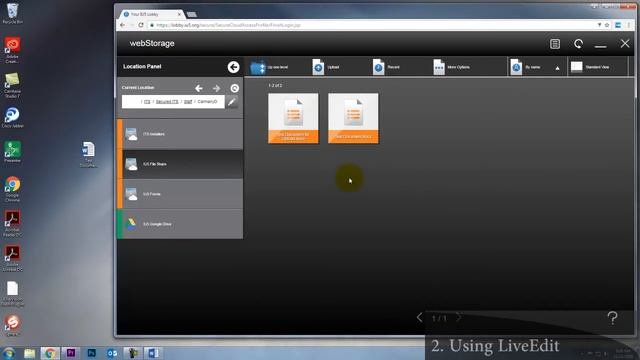Go forward in Current Location history
The height and width of the screenshot is (360, 640).
216,88
